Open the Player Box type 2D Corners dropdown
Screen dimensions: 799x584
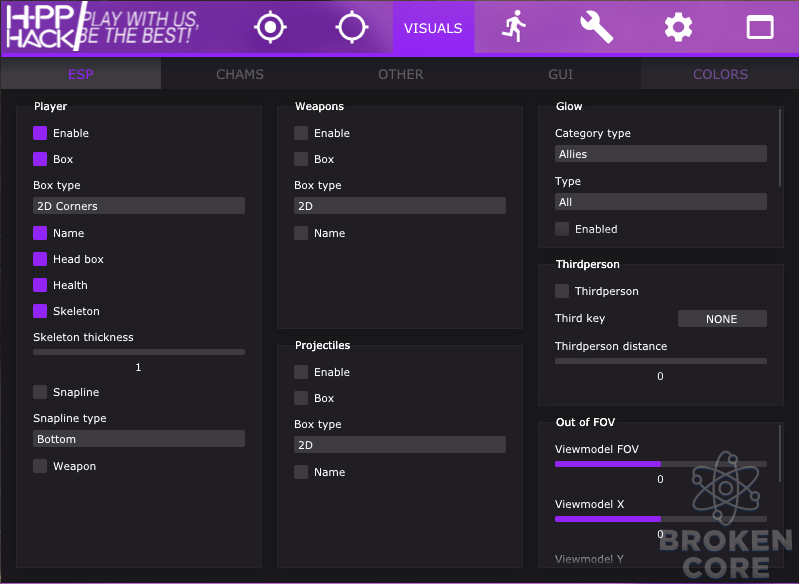coord(139,206)
